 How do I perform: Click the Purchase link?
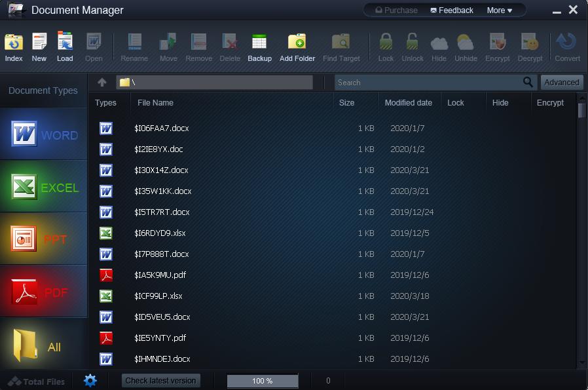tap(397, 10)
